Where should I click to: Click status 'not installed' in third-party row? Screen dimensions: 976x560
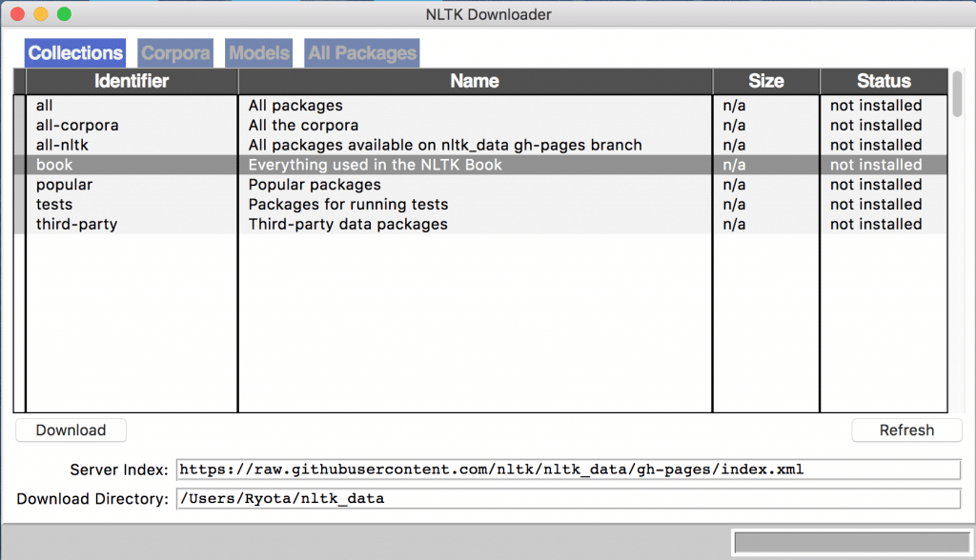[876, 225]
